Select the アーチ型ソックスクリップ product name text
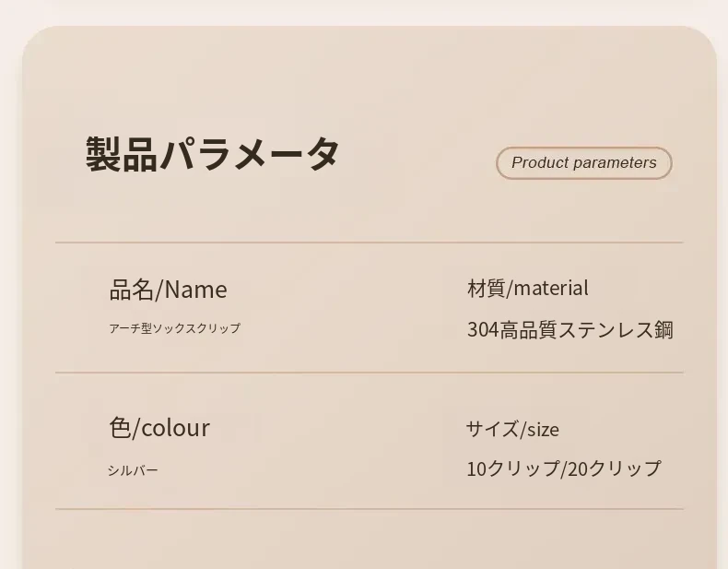The width and height of the screenshot is (728, 569). click(174, 328)
